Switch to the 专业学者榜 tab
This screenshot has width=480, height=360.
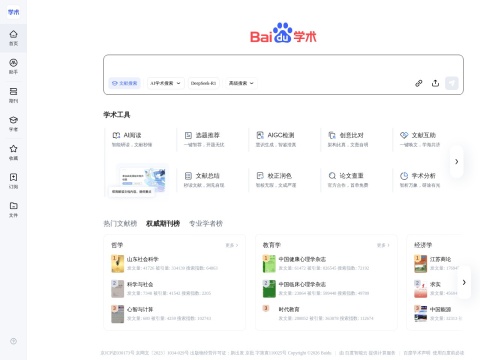(x=206, y=223)
